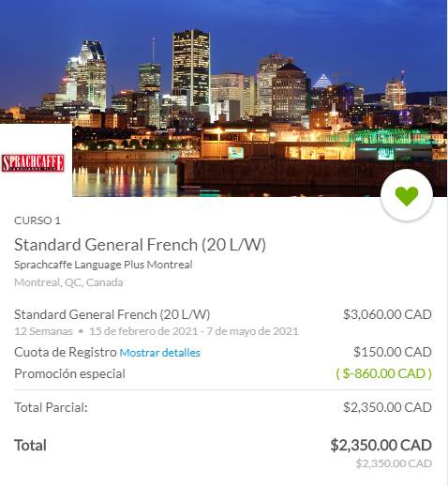Click the $150.00 CAD registration fee
448x486 pixels.
pyautogui.click(x=393, y=352)
